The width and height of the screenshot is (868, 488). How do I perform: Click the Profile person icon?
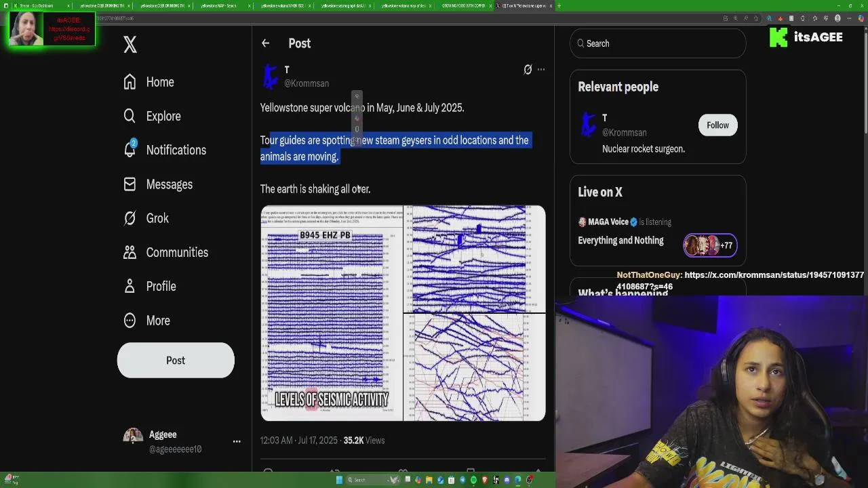click(130, 286)
